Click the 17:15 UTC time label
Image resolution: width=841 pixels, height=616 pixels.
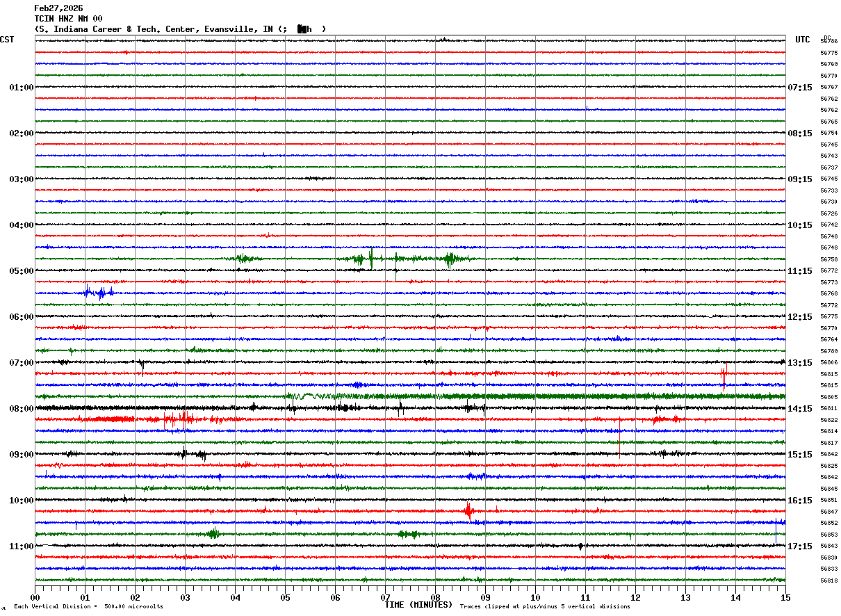[x=800, y=546]
